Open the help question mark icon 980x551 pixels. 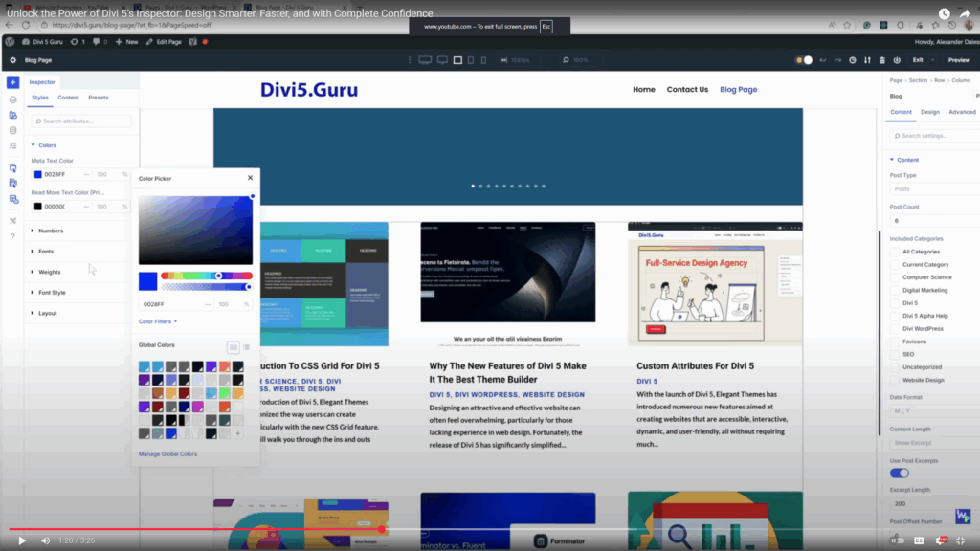click(12, 236)
